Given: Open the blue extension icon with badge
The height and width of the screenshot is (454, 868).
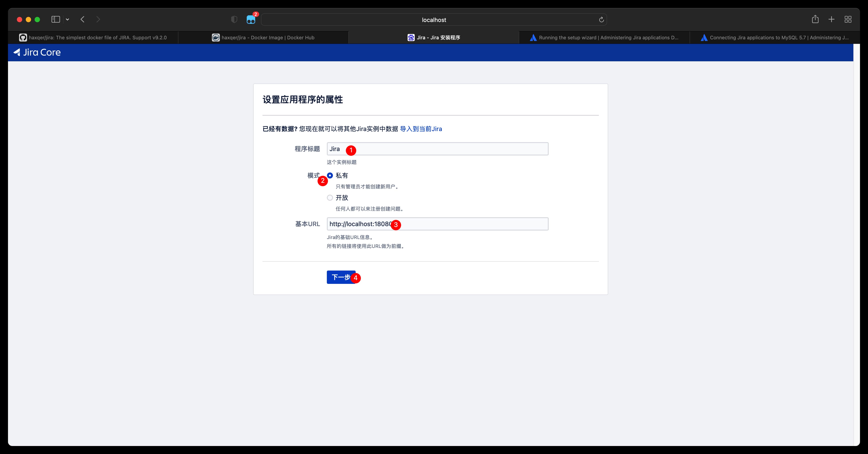Looking at the screenshot, I should 251,20.
